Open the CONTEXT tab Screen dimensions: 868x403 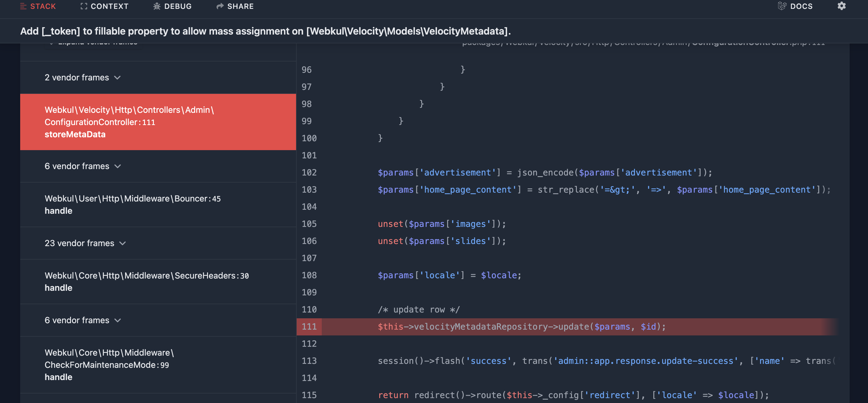105,6
